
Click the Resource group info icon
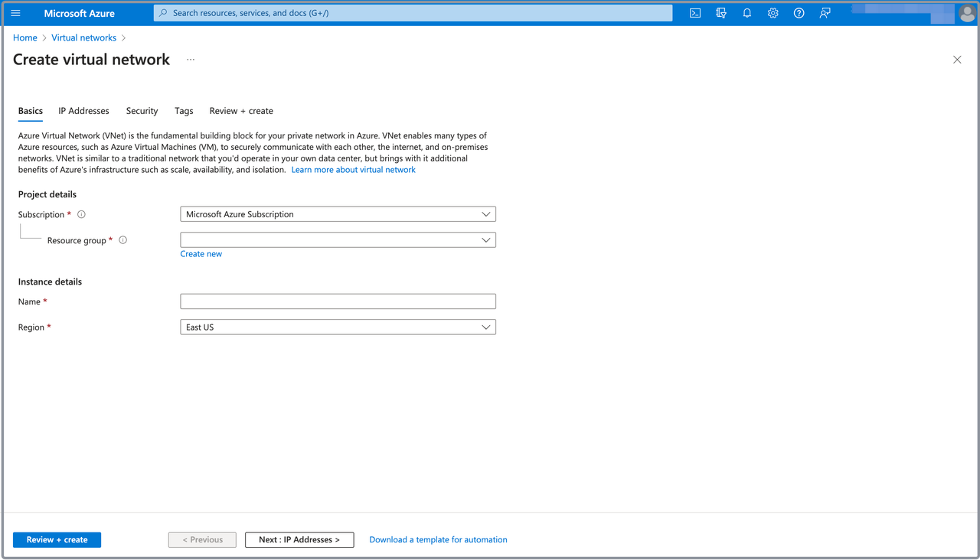122,240
